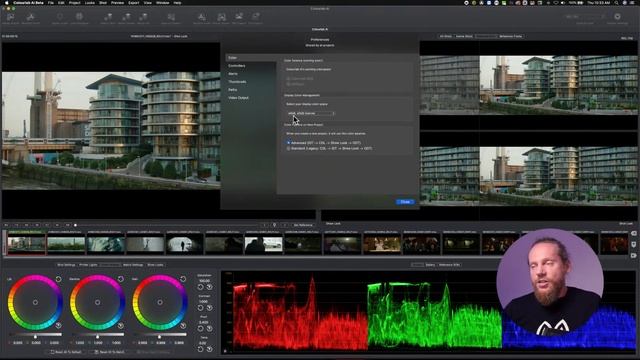Open Spotlight search in the menu bar
Viewport: 640px width, 360px height.
(616, 3)
